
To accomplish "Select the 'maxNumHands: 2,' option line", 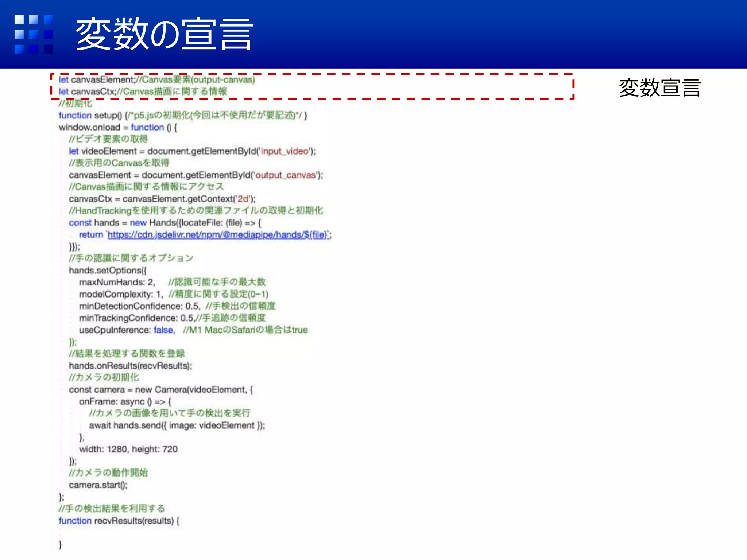I will click(x=173, y=282).
